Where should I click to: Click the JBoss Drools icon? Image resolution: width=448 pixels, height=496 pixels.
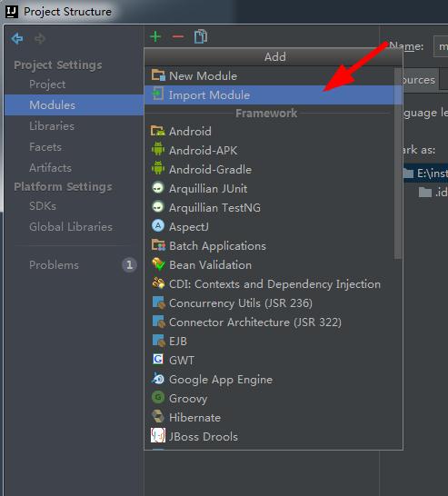pyautogui.click(x=158, y=435)
